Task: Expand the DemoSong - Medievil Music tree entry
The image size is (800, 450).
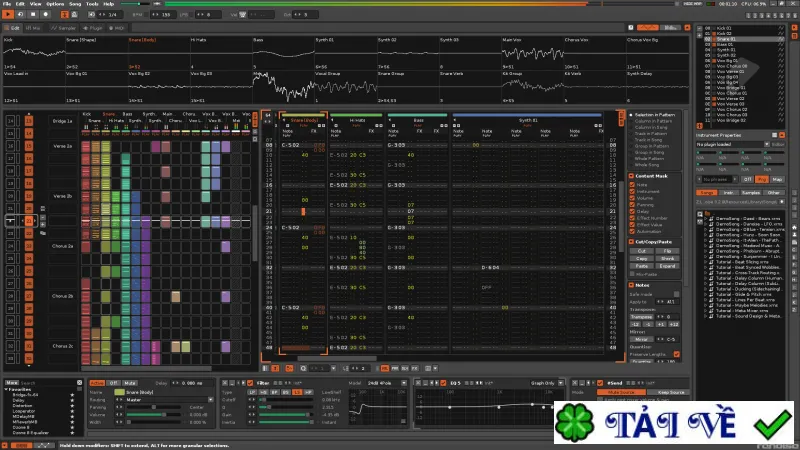Action: coord(706,245)
